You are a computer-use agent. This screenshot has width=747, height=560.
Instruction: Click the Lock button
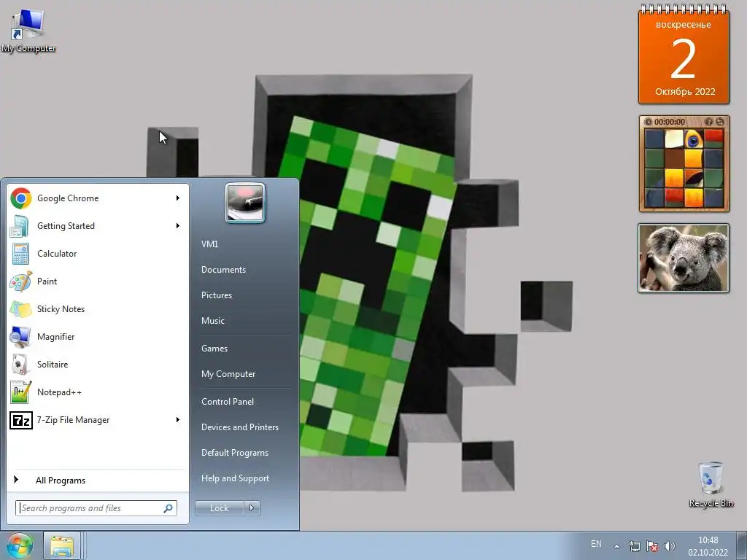tap(220, 508)
